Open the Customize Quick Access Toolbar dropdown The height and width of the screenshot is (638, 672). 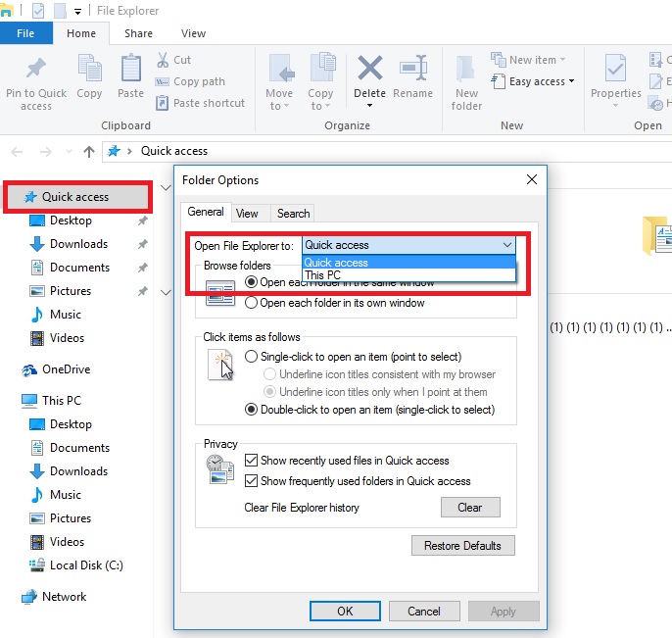77,12
